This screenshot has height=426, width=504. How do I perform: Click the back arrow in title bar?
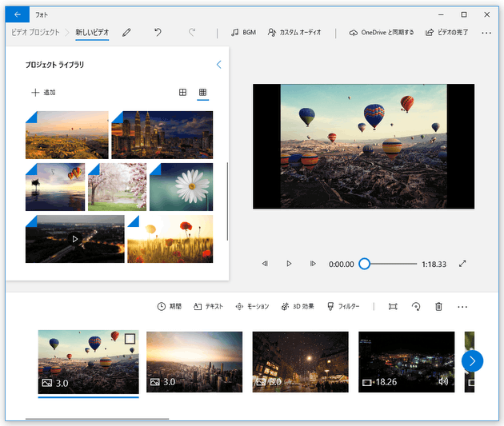pyautogui.click(x=18, y=14)
